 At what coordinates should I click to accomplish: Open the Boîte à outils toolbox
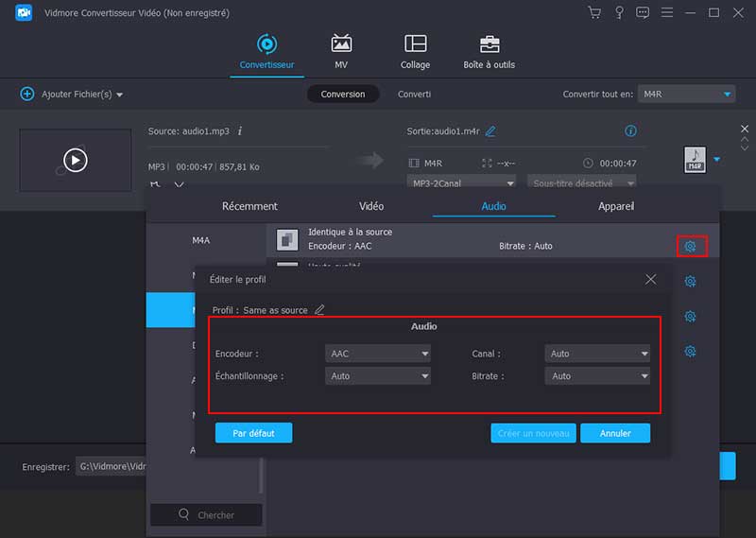[490, 52]
